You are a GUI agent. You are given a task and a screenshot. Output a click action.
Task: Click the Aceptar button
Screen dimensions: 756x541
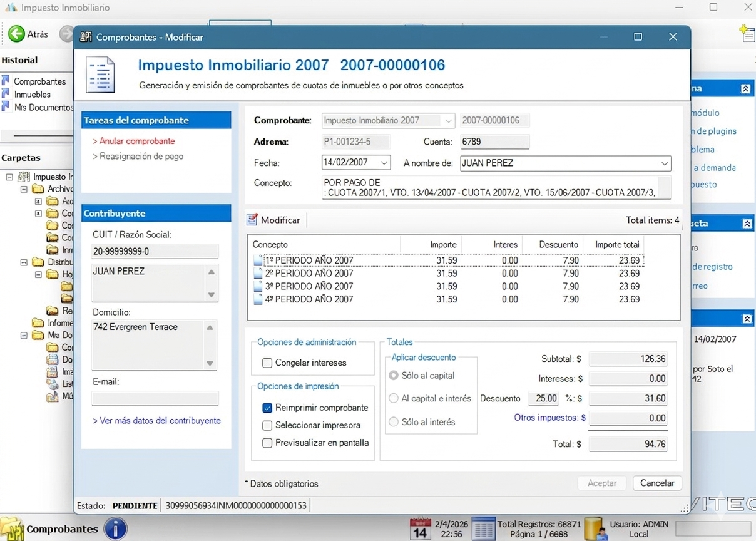602,483
